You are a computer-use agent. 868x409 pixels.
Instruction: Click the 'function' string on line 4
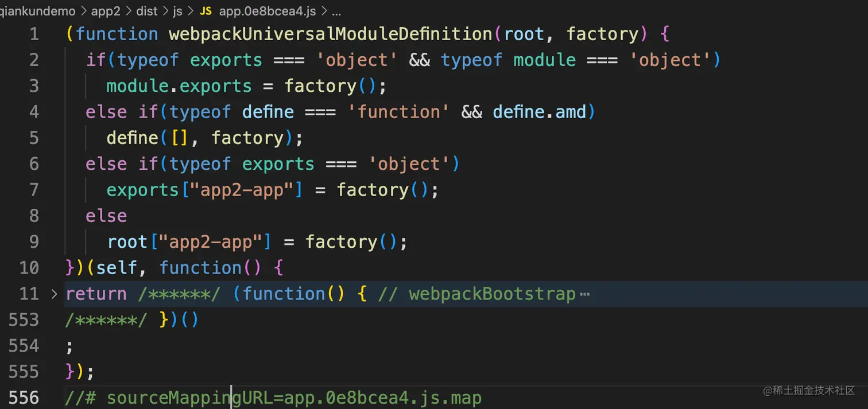tap(398, 112)
